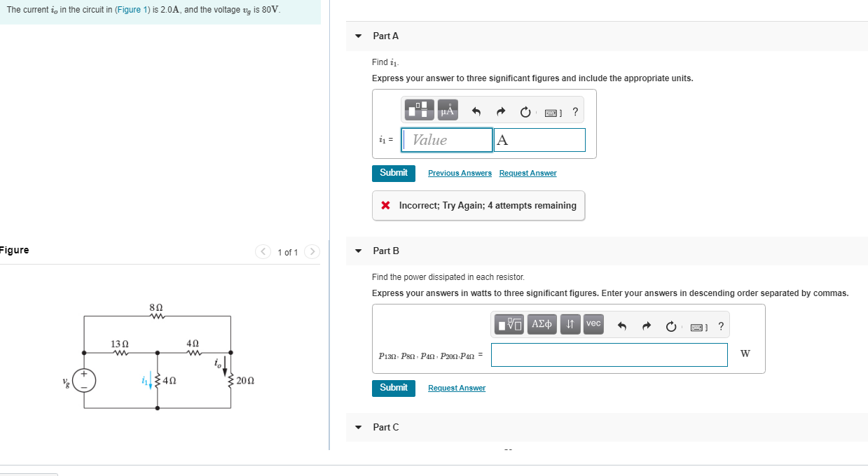Open the units symbols (µÅ) tool
The width and height of the screenshot is (868, 476).
tap(448, 111)
